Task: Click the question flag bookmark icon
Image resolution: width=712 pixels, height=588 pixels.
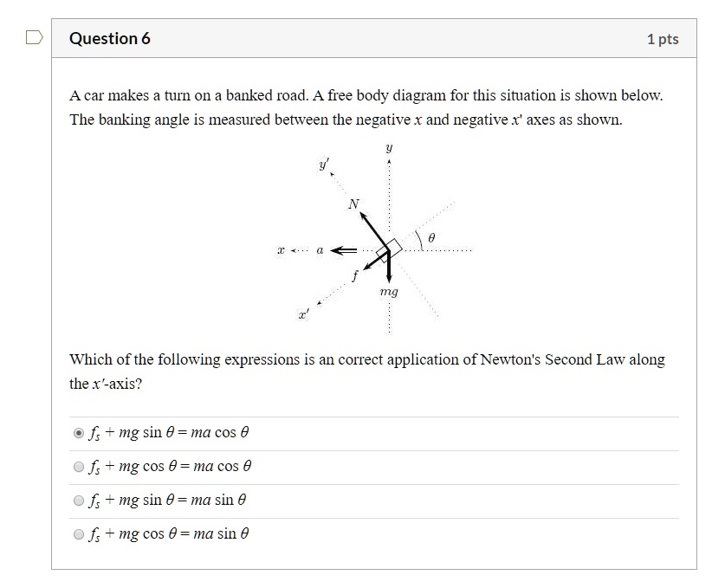Action: click(33, 36)
